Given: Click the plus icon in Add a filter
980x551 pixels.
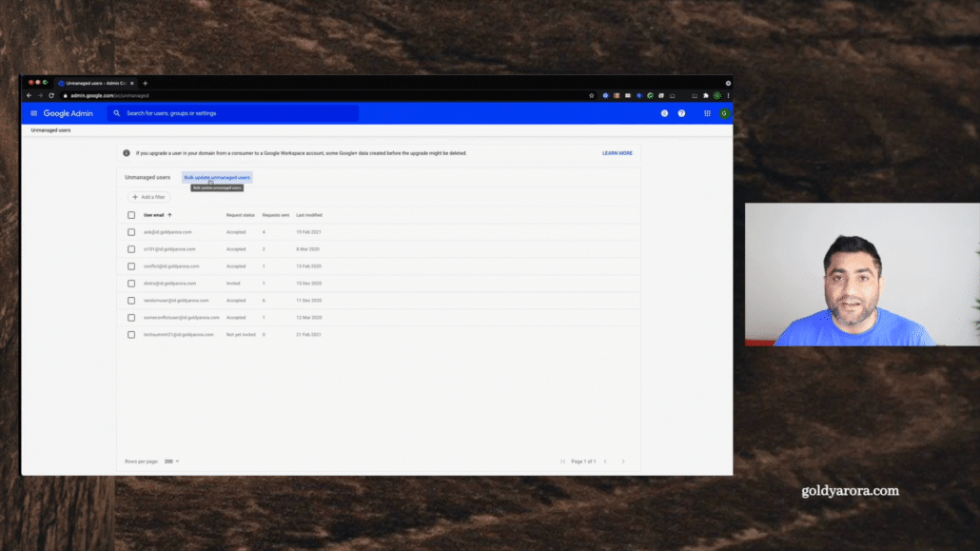Looking at the screenshot, I should click(x=135, y=197).
